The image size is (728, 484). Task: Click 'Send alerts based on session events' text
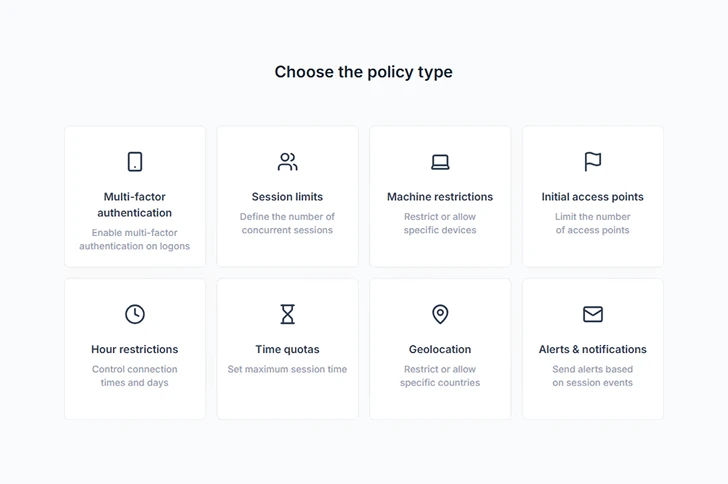pos(592,376)
